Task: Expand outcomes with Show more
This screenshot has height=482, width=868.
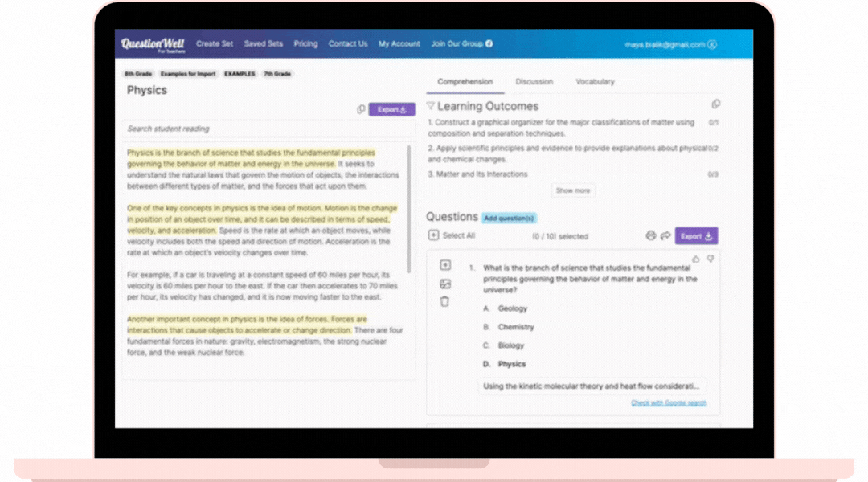Action: pos(573,190)
